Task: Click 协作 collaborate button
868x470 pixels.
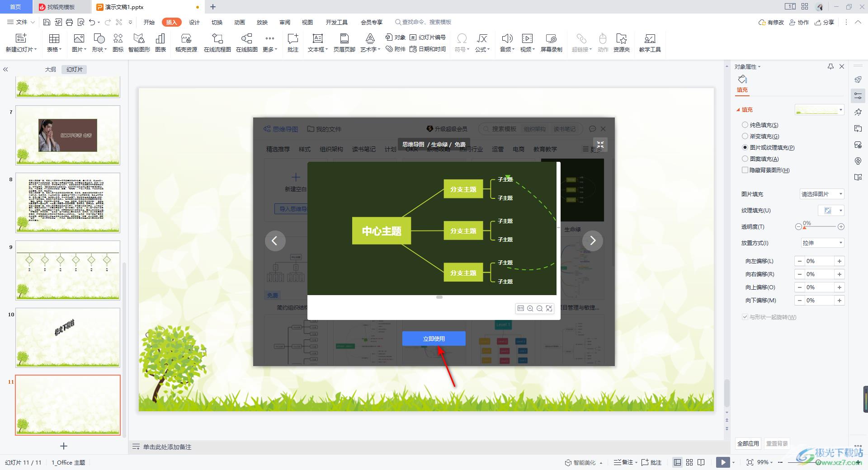Action: coord(799,22)
